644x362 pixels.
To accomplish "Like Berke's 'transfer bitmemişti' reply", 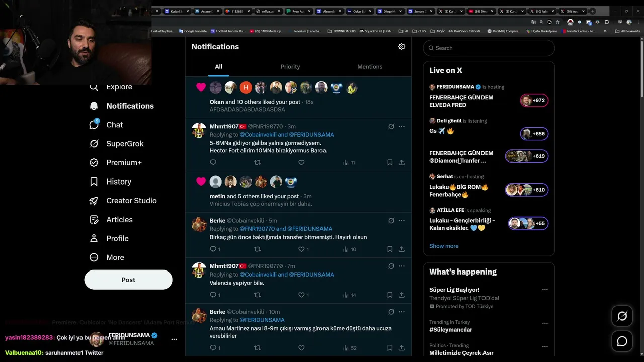I will pos(301,249).
